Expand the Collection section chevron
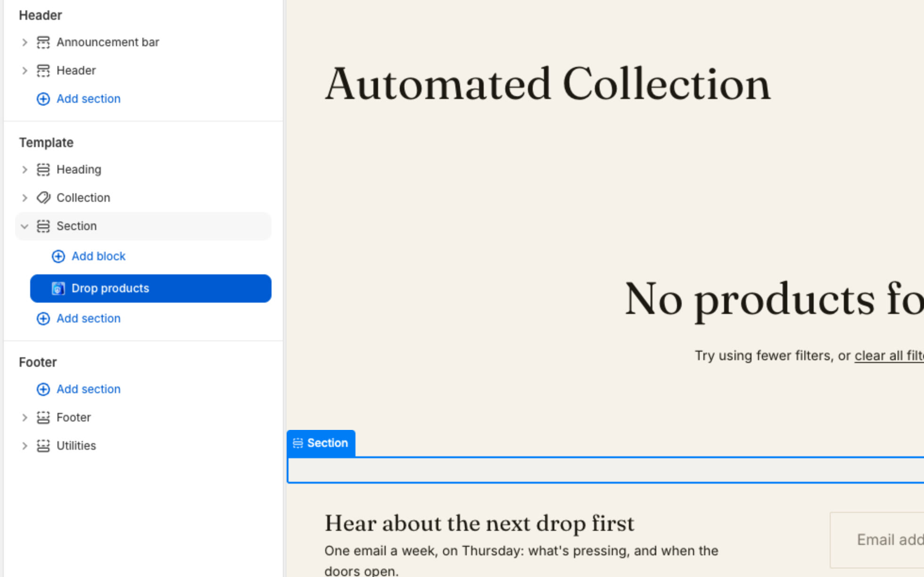Viewport: 924px width, 577px height. tap(25, 198)
